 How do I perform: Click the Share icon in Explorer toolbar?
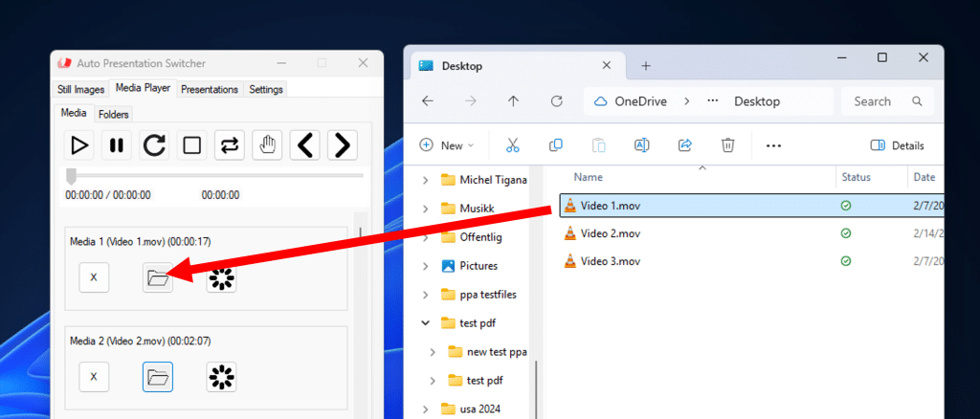[684, 145]
